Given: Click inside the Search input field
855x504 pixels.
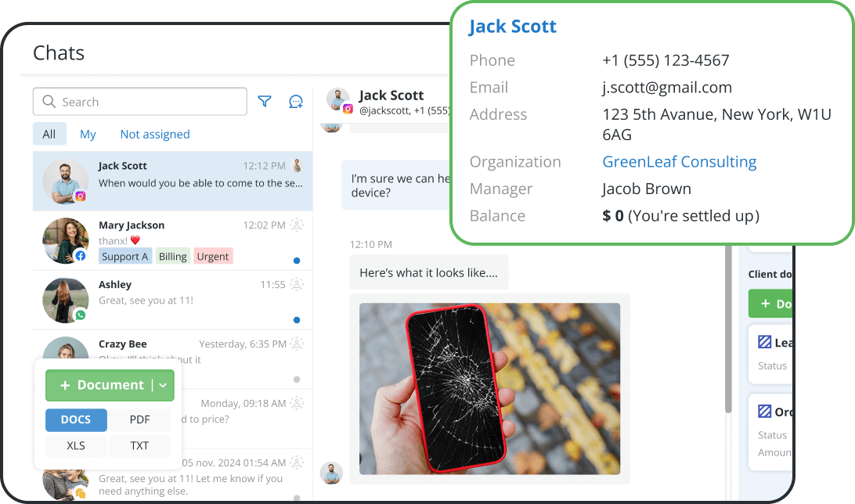Looking at the screenshot, I should pyautogui.click(x=141, y=101).
